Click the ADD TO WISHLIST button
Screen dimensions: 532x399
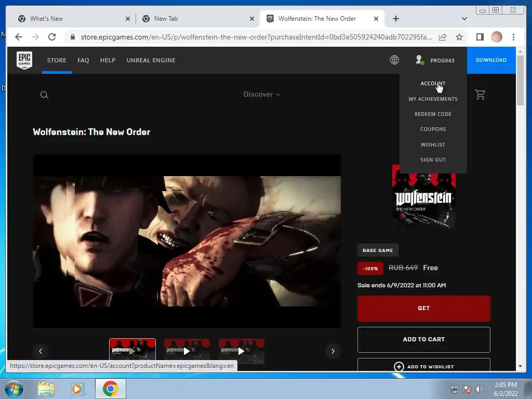pyautogui.click(x=424, y=365)
